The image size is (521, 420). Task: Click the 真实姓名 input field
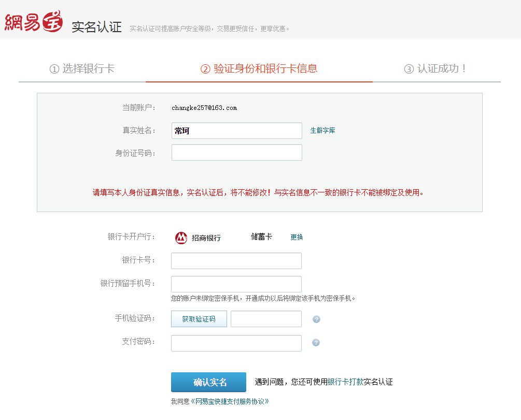click(x=236, y=131)
